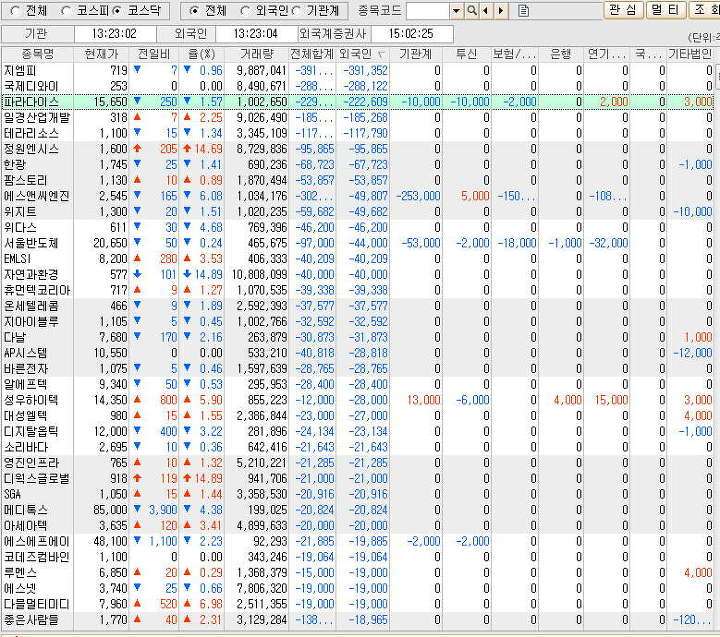
Task: Click the 조회 button
Action: click(x=705, y=10)
